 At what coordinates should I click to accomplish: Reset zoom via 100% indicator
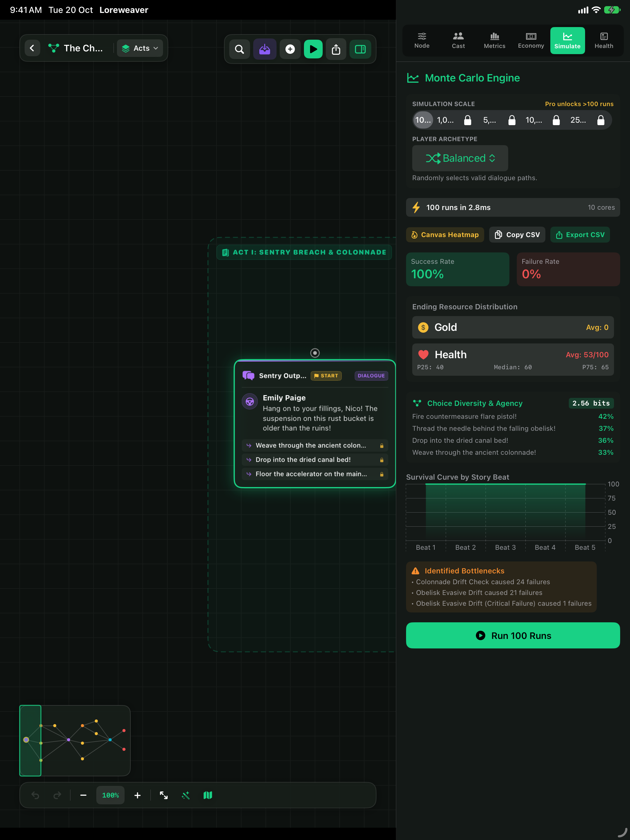(110, 795)
